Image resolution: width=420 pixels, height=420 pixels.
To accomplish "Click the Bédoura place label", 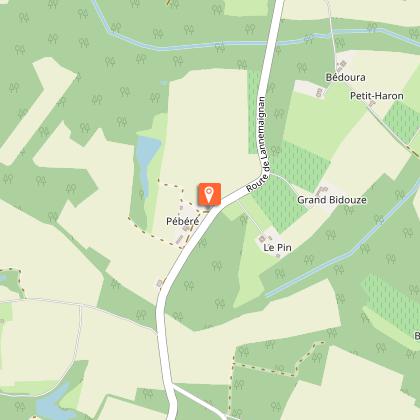I will (345, 77).
